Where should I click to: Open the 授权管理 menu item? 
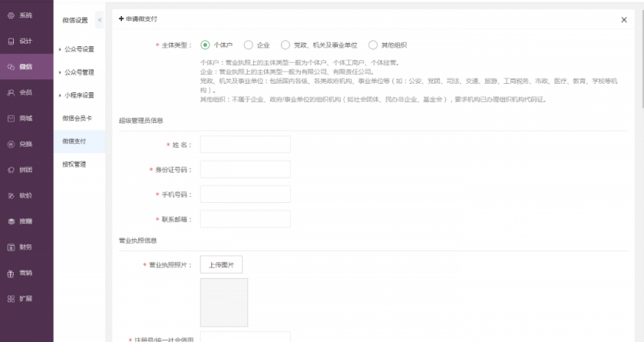coord(74,164)
